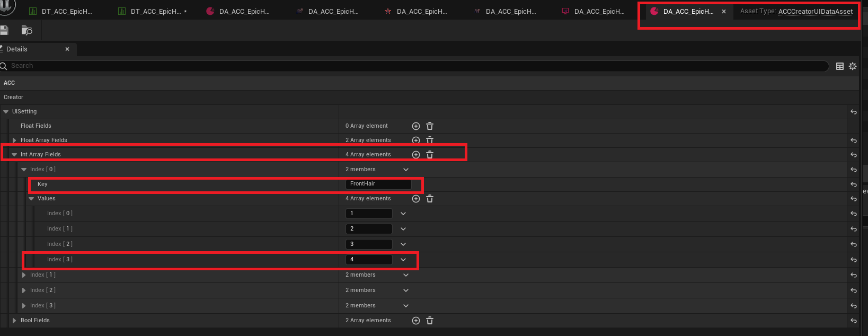Image resolution: width=868 pixels, height=336 pixels.
Task: Edit Values Index [ 1 ] number field
Action: pos(369,229)
